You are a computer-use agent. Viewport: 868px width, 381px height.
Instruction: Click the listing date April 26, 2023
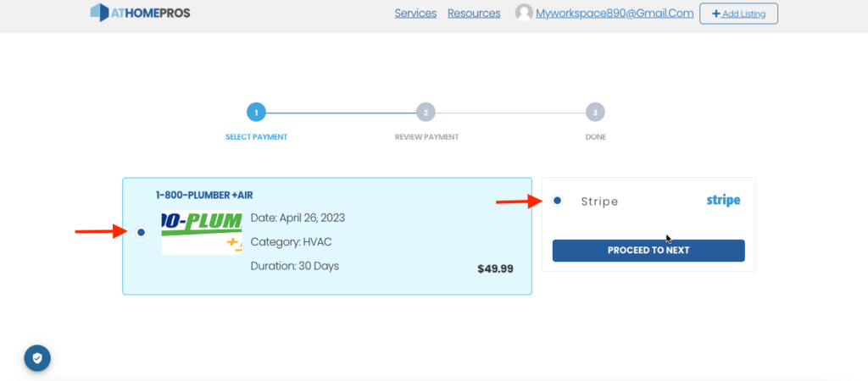(x=298, y=218)
